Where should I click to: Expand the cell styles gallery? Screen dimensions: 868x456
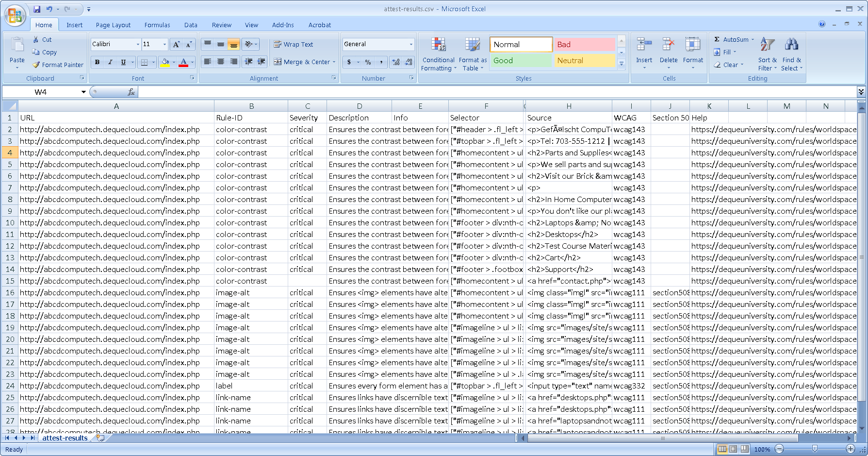tap(622, 64)
